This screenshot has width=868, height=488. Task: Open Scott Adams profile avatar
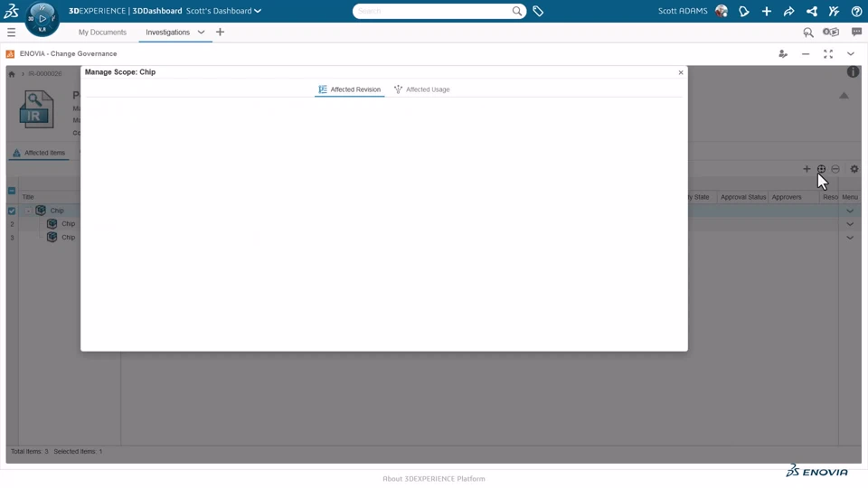click(x=722, y=11)
